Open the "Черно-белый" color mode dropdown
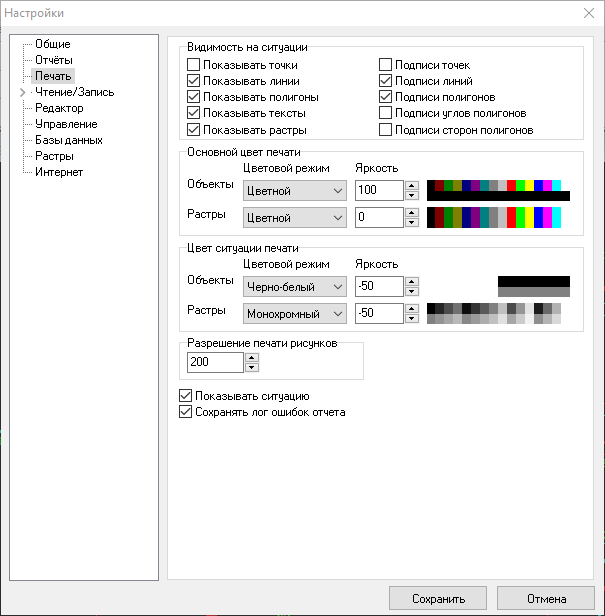The width and height of the screenshot is (605, 616). click(x=294, y=287)
